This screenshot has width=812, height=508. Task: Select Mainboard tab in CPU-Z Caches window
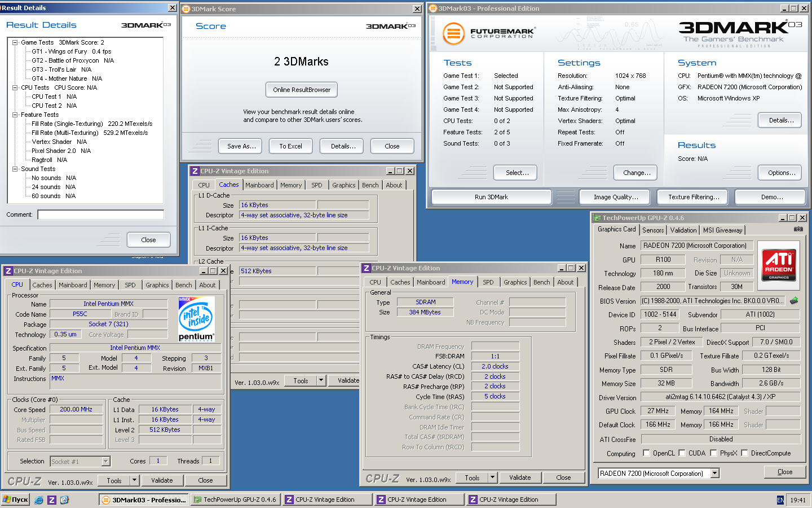259,185
